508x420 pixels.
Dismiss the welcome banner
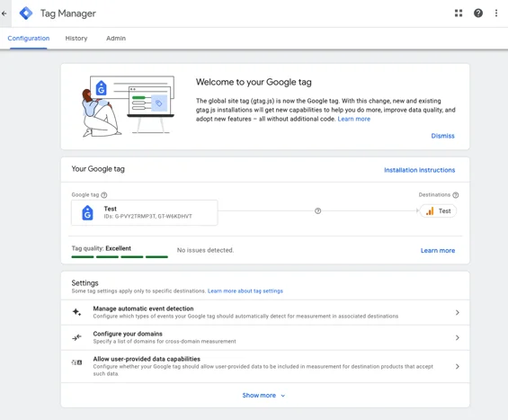442,136
